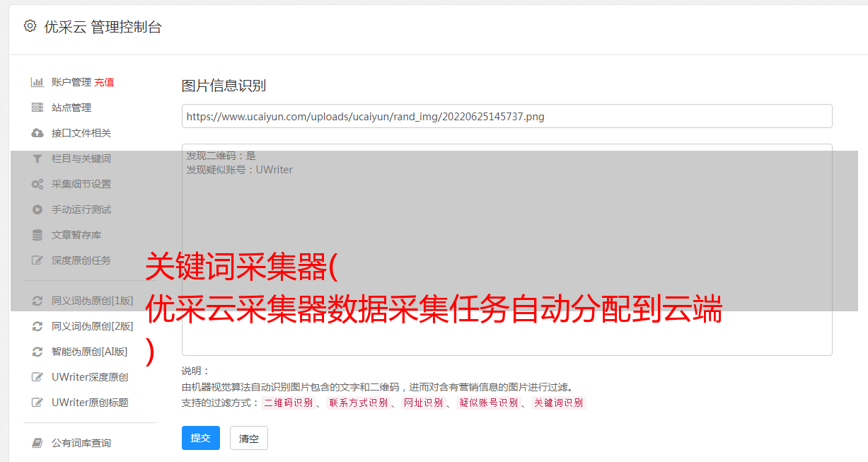868x462 pixels.
Task: Click the database icon next to 文章暂存库
Action: coord(37,235)
